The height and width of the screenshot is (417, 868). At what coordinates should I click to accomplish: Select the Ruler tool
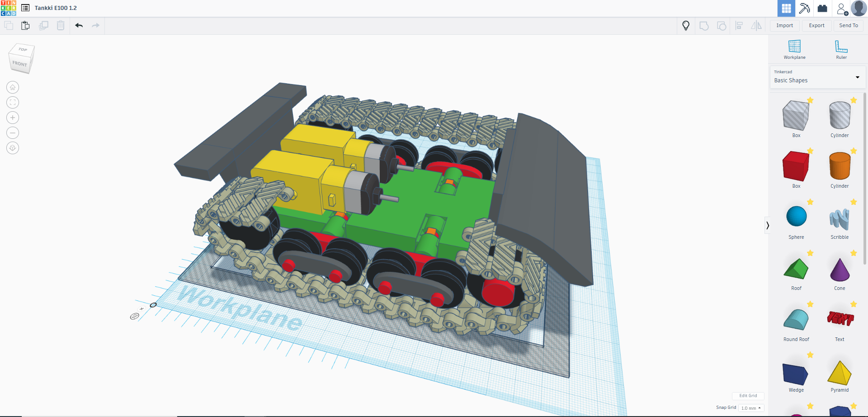point(841,49)
